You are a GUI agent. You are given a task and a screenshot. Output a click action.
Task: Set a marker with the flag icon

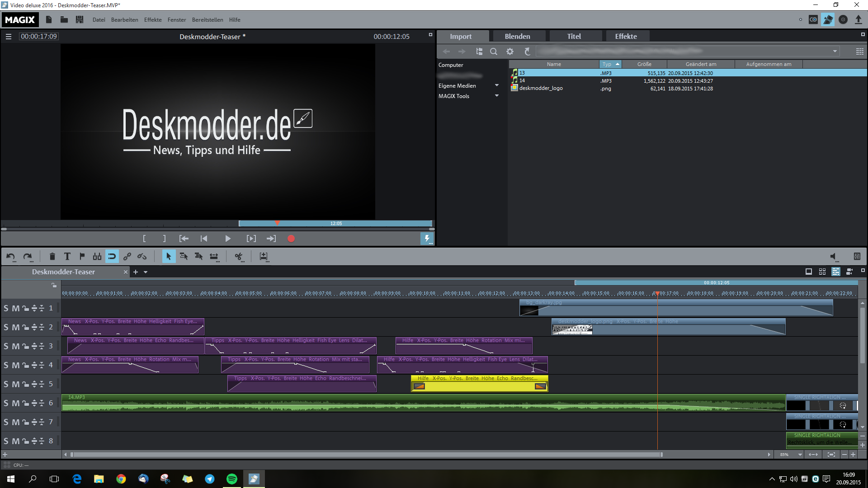pos(82,257)
